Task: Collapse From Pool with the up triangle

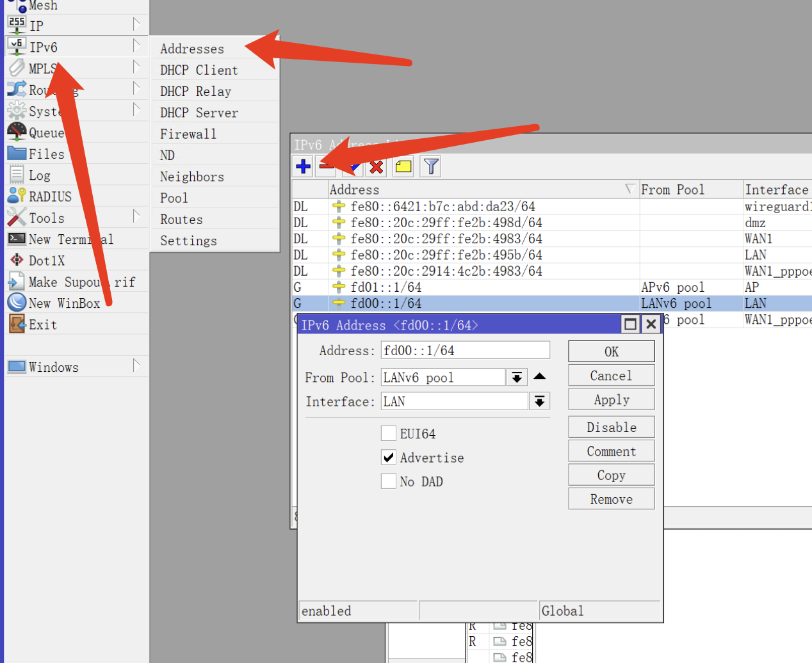Action: (540, 376)
